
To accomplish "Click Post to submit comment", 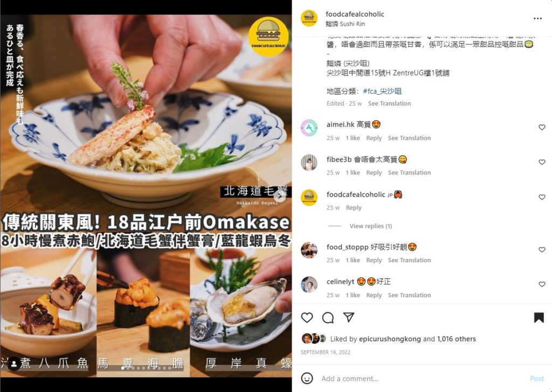I will point(536,379).
